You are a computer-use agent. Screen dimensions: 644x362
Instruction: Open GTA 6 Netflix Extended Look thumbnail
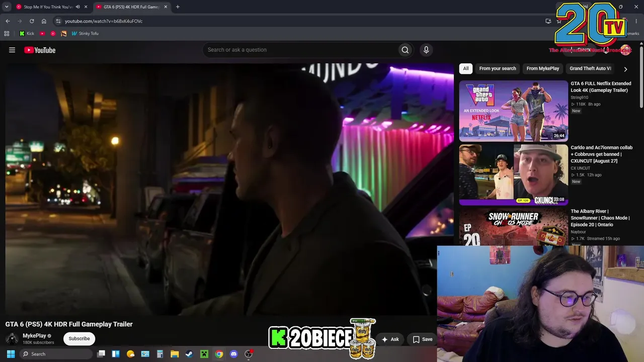pos(513,111)
